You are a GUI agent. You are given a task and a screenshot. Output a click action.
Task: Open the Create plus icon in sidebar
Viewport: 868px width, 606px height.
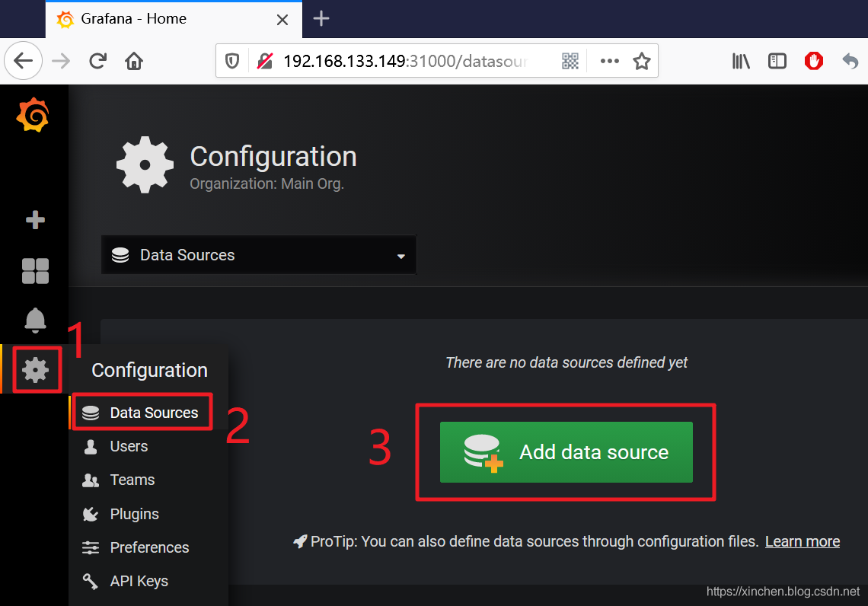(x=35, y=220)
